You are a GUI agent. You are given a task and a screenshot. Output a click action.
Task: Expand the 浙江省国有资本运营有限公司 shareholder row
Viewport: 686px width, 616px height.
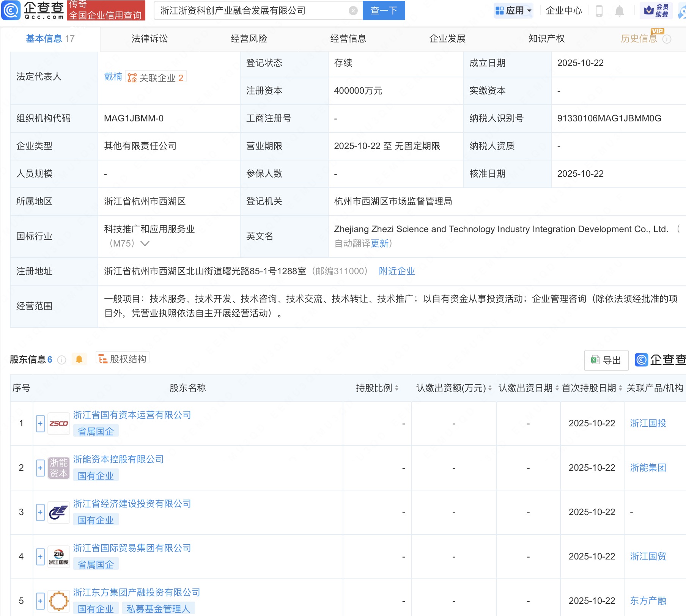(40, 423)
